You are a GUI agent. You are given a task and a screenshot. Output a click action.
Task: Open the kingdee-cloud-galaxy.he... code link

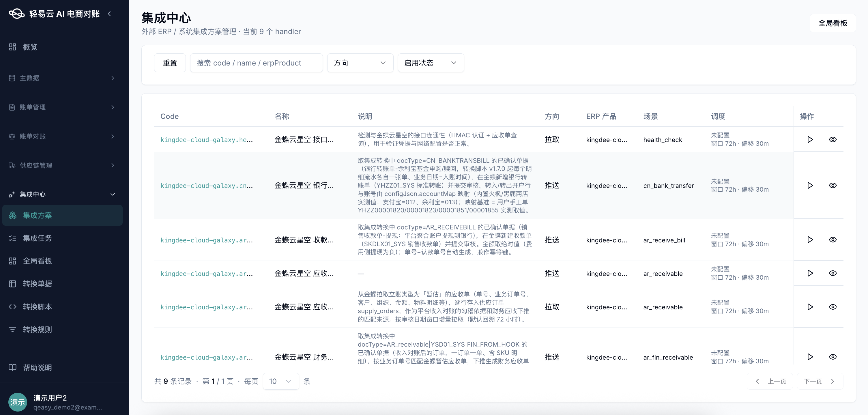pyautogui.click(x=207, y=140)
